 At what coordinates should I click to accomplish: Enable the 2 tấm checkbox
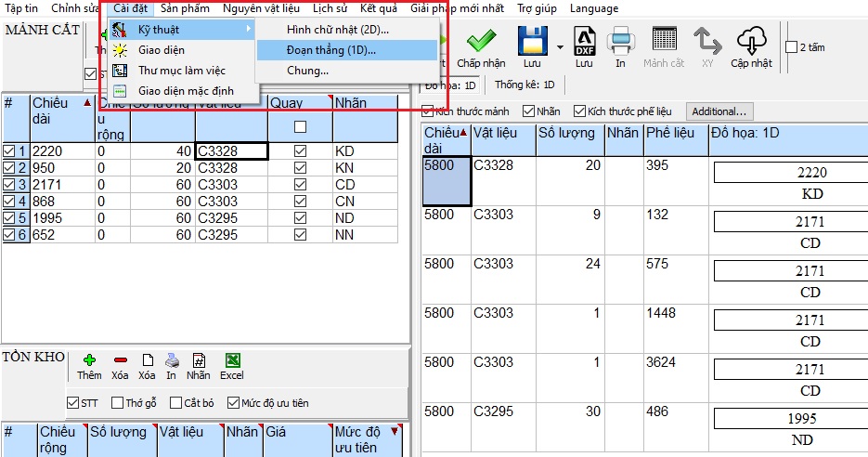coord(791,47)
